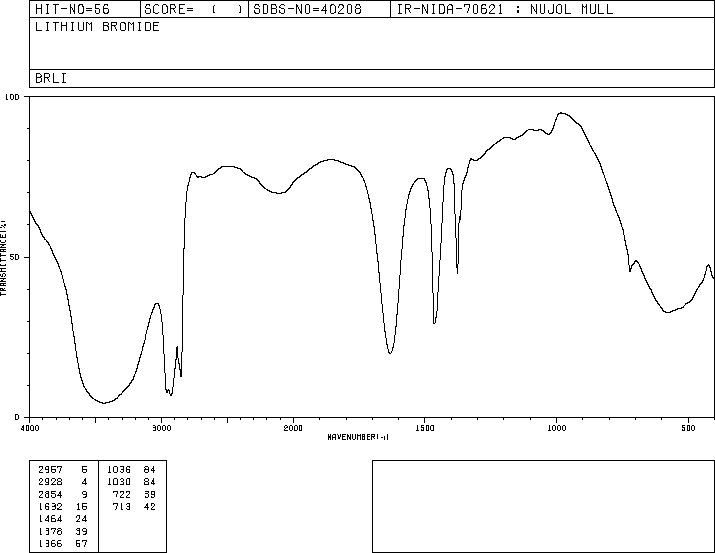Click the spectrum minimum near 1632 wavenumber

coord(390,352)
